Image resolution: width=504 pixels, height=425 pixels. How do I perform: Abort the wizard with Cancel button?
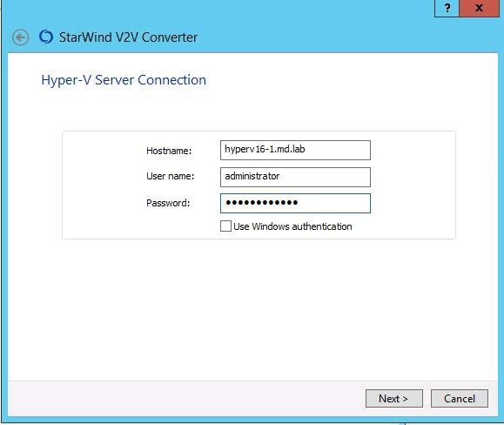(460, 399)
